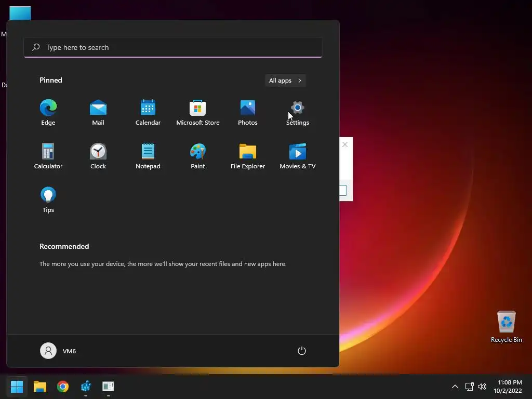Open Microsoft Store
The width and height of the screenshot is (532, 399).
(198, 113)
